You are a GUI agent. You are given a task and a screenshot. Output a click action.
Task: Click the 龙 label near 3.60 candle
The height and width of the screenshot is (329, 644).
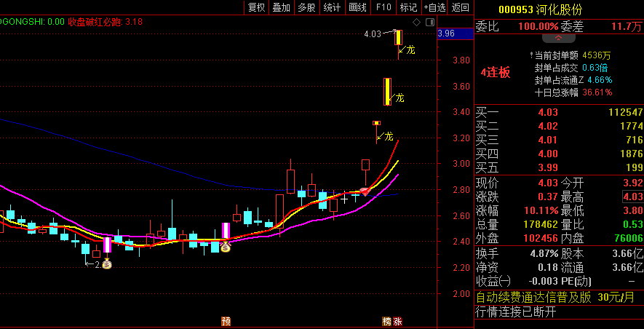tap(399, 98)
